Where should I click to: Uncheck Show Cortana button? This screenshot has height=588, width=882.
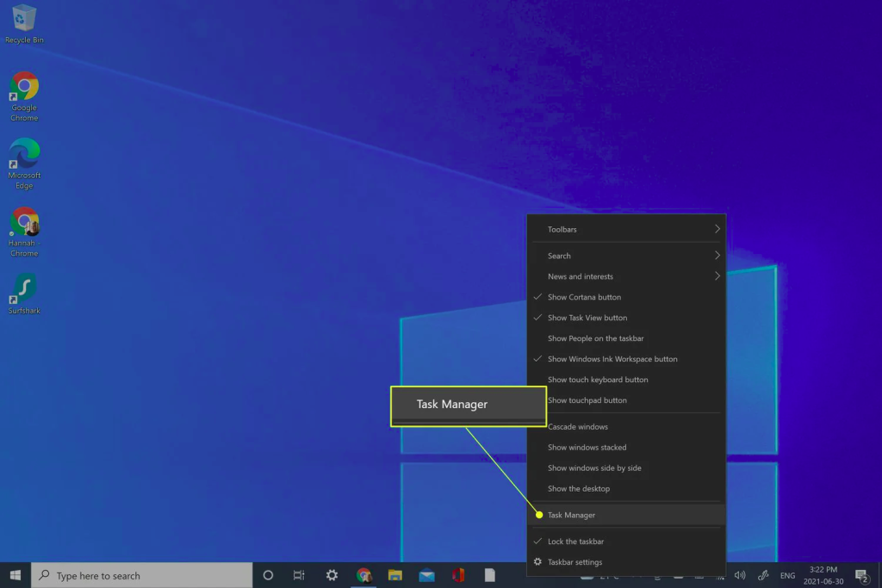[x=584, y=297]
